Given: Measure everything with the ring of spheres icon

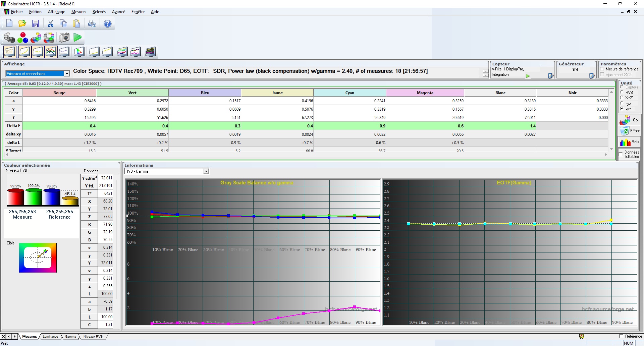Looking at the screenshot, I should (49, 38).
